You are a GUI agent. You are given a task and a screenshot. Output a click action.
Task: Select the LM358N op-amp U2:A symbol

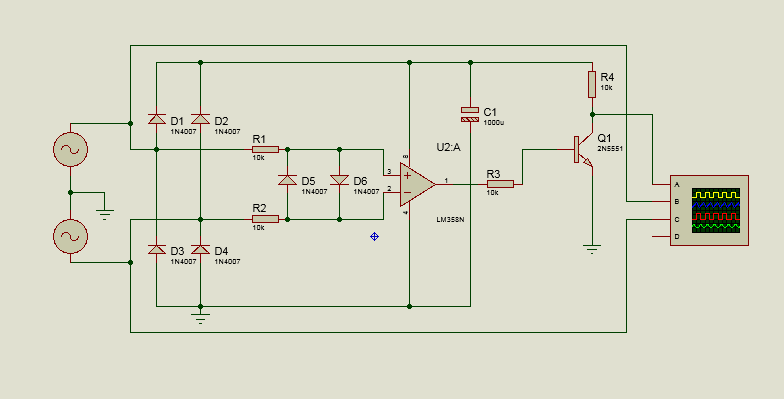tap(417, 184)
